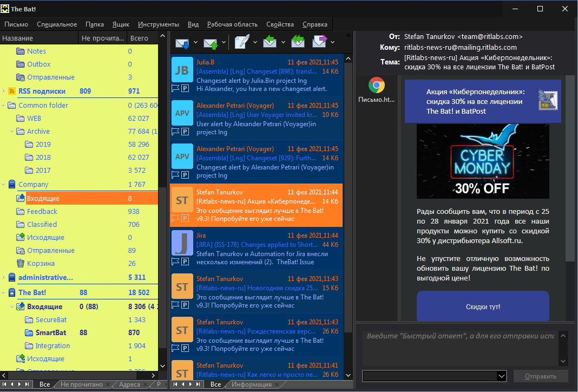The image size is (578, 392).
Task: Click the Reply to all toolbar icon
Action: [x=298, y=41]
